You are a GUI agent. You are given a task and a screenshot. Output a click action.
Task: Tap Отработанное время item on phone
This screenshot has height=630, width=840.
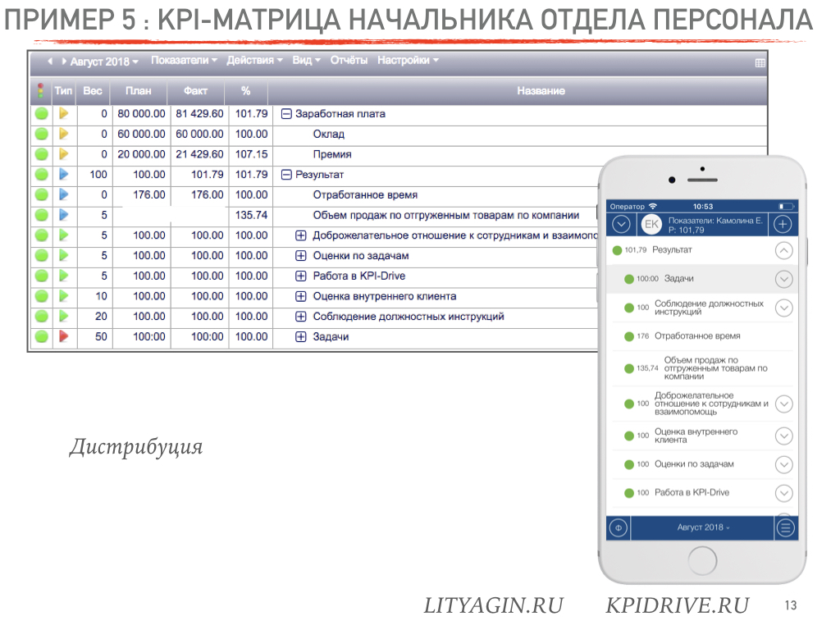(702, 336)
